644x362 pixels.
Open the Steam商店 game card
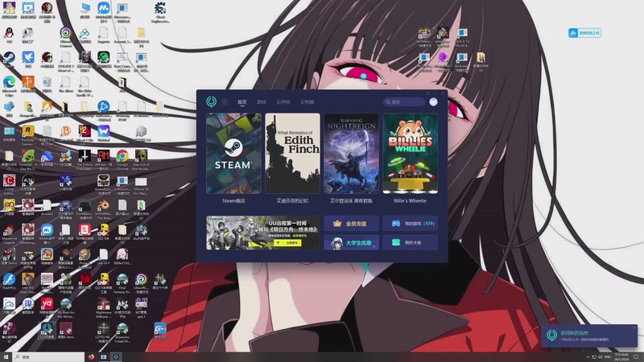pyautogui.click(x=233, y=153)
